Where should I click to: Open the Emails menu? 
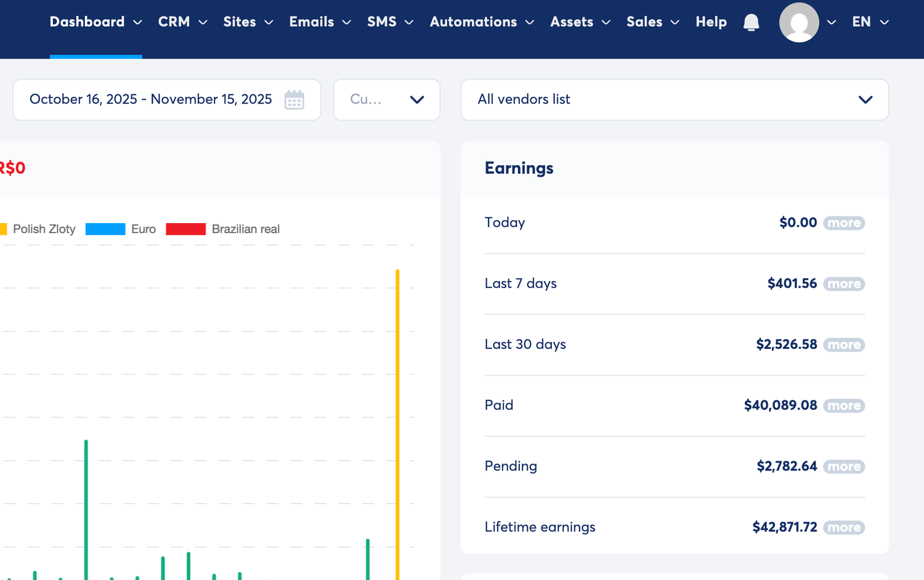click(x=320, y=22)
